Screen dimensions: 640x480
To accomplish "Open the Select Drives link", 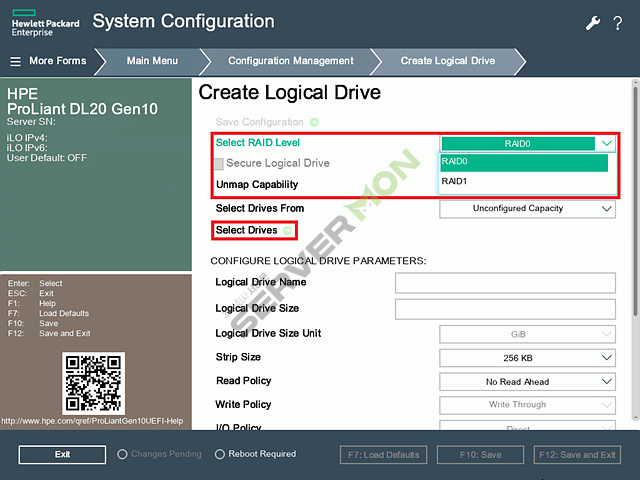I will (x=247, y=230).
